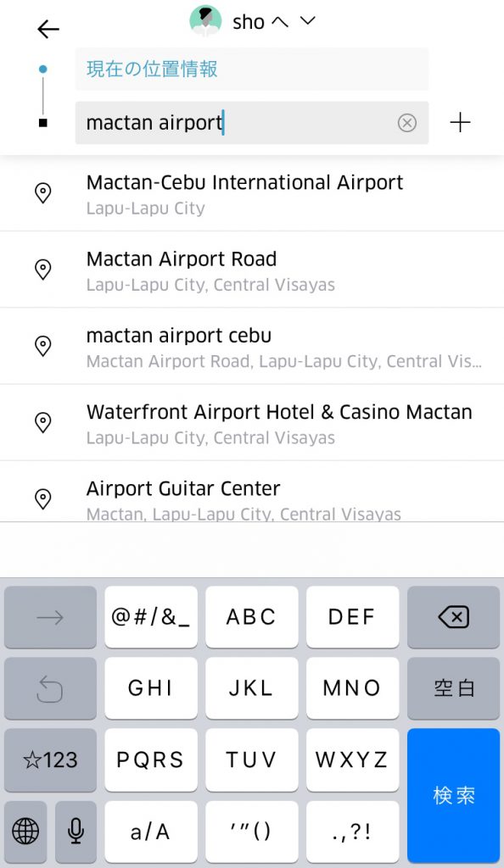Tap the keyboard undo arrow key

coord(50,688)
